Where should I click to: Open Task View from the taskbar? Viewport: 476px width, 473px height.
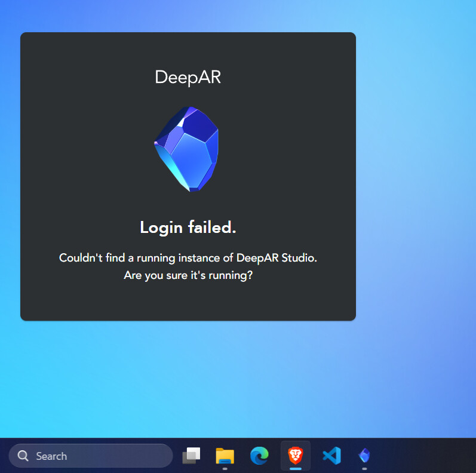(191, 456)
